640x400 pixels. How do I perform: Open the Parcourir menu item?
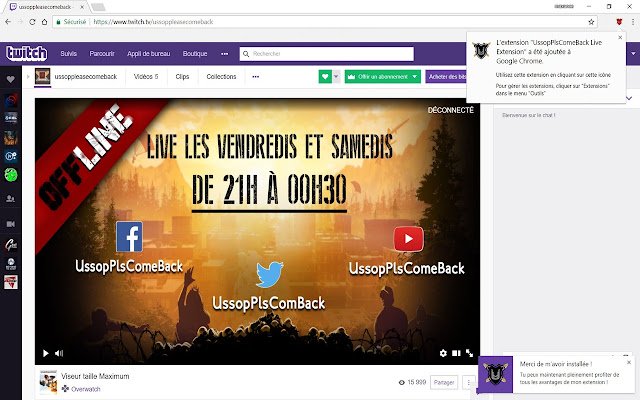[102, 54]
